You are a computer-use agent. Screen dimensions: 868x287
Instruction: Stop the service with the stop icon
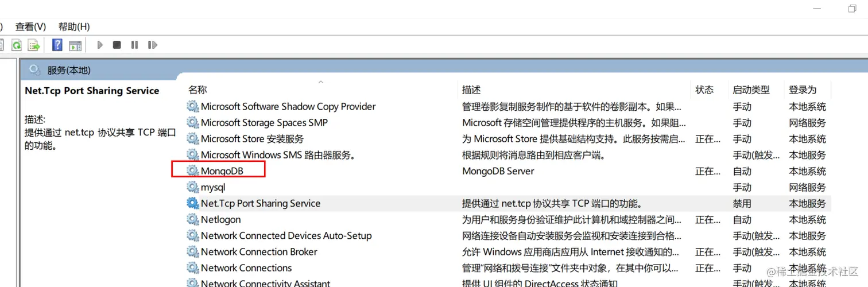pos(117,45)
